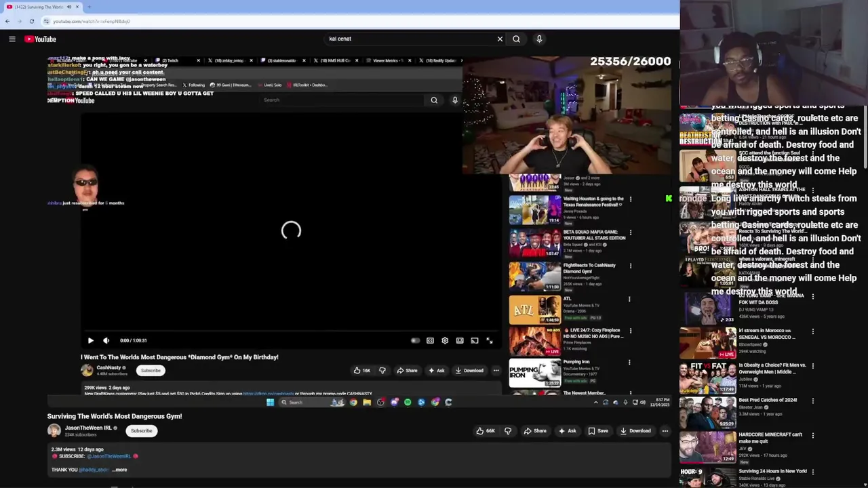The height and width of the screenshot is (488, 868).
Task: Go back with the browser back arrow
Action: pos(7,21)
